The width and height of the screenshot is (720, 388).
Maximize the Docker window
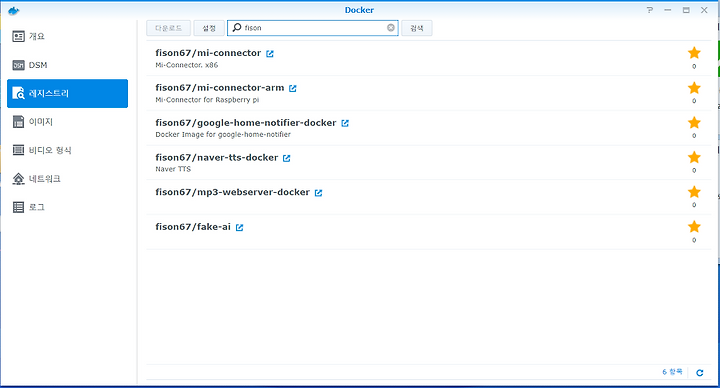point(686,10)
